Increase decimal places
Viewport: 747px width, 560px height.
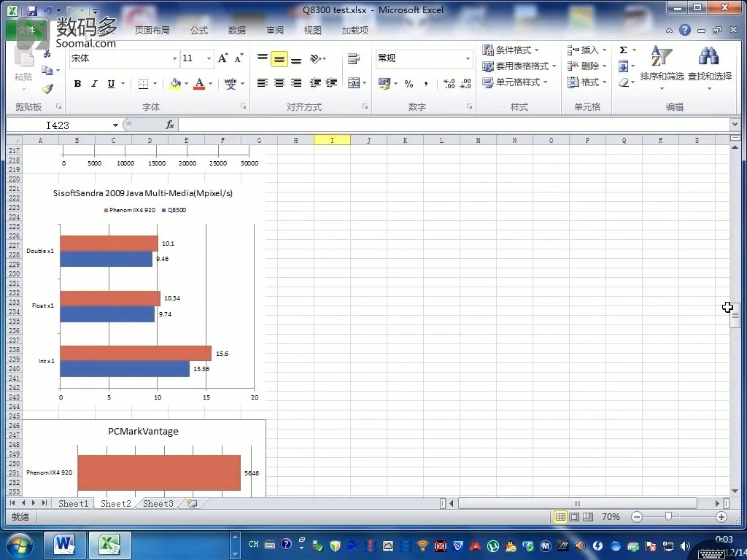tap(449, 84)
